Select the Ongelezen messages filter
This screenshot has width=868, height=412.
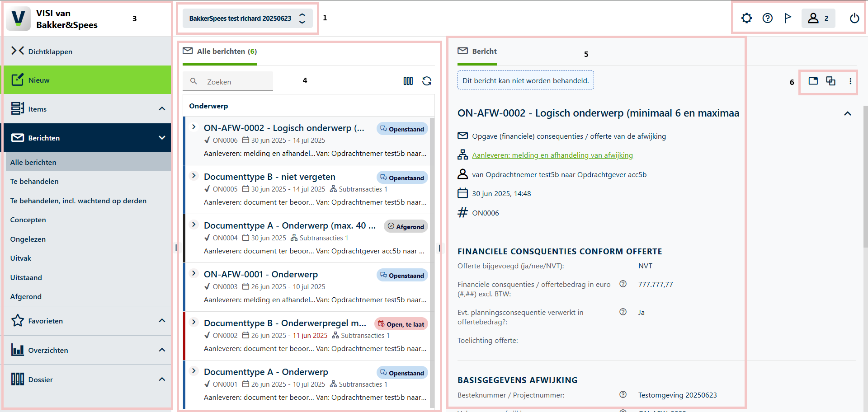pos(28,239)
